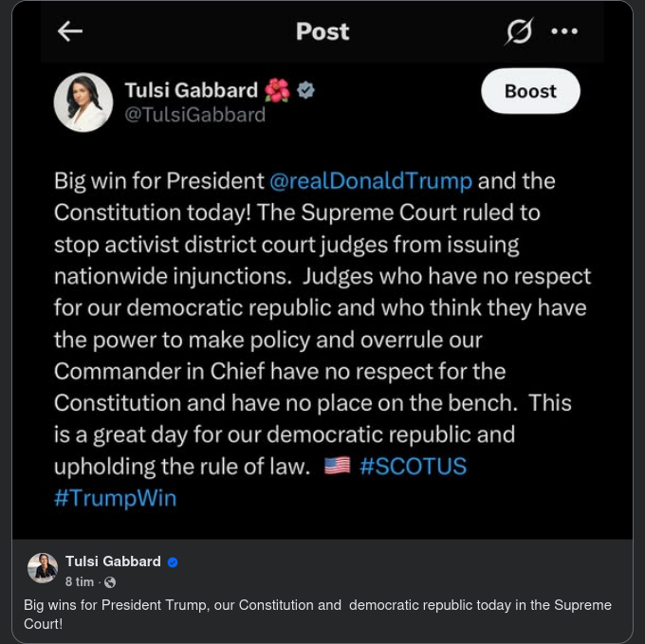Click the blue verified badge in the Facebook caption
This screenshot has height=644, width=645.
tap(173, 561)
